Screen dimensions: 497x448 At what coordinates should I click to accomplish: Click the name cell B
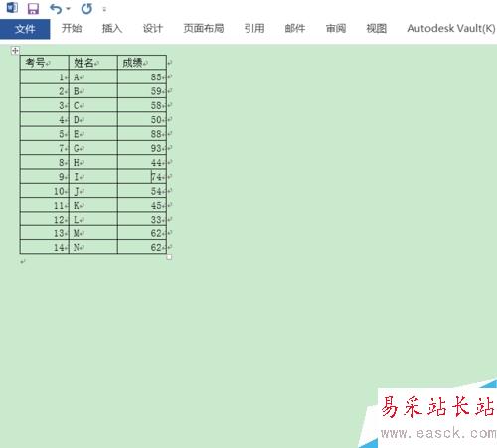93,91
